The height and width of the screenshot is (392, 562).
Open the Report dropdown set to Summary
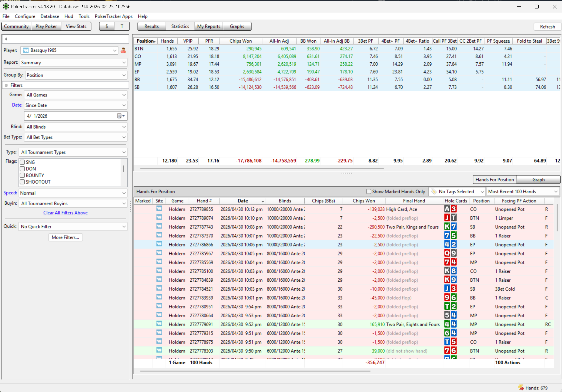[x=73, y=63]
